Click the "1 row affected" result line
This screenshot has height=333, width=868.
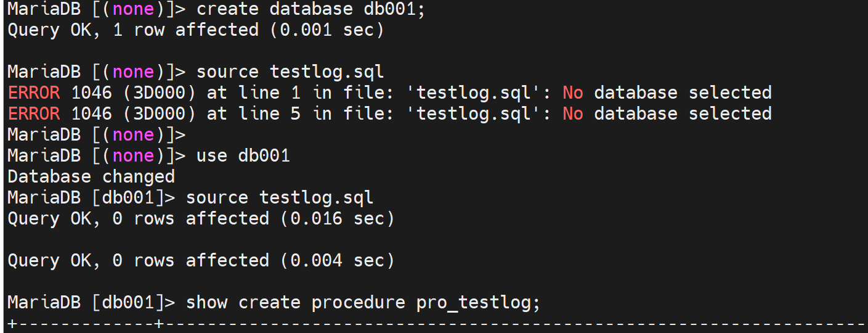(x=186, y=30)
